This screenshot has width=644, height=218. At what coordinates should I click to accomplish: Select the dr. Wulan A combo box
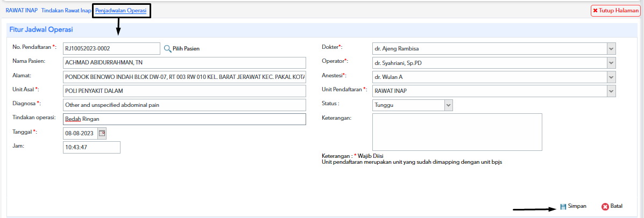point(494,77)
